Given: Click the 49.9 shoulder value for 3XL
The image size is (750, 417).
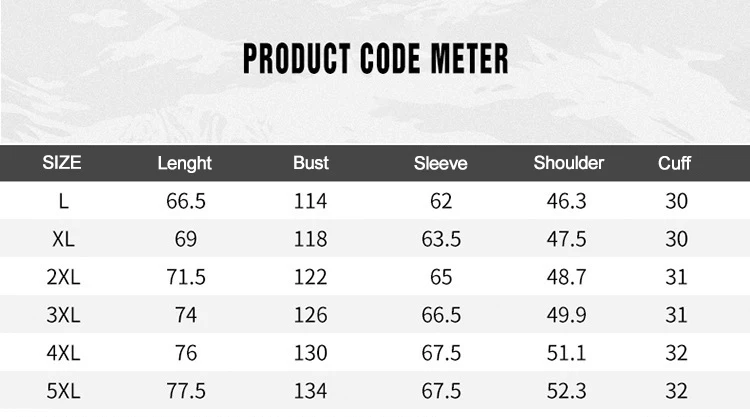Looking at the screenshot, I should [x=566, y=315].
